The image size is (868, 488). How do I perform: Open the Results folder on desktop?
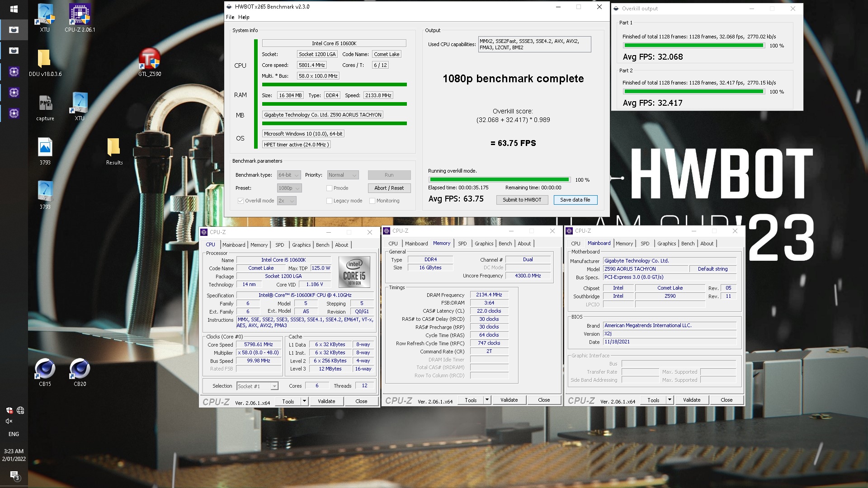(x=114, y=151)
